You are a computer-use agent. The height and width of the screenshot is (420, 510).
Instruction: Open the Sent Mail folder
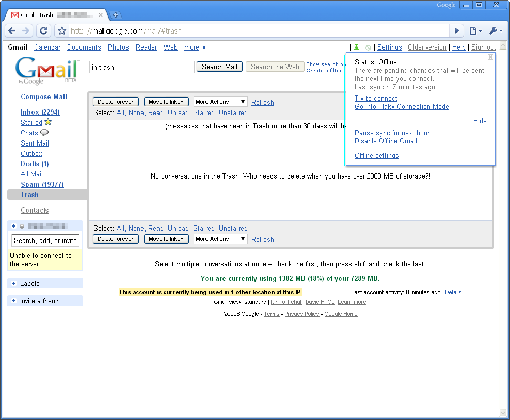35,143
